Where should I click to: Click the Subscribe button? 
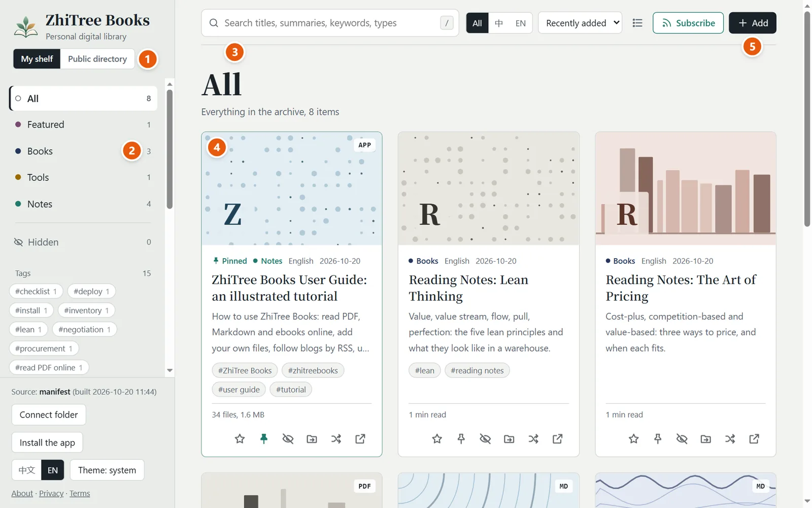point(688,23)
